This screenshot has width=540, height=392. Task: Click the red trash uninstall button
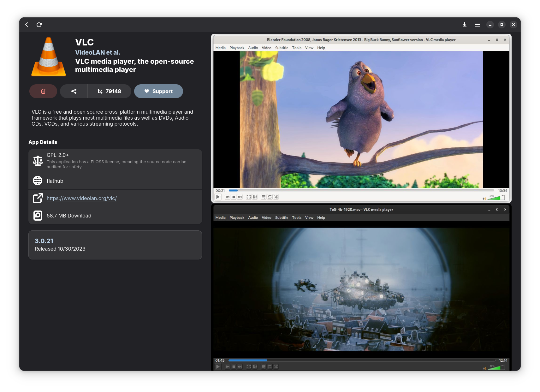[x=43, y=91]
